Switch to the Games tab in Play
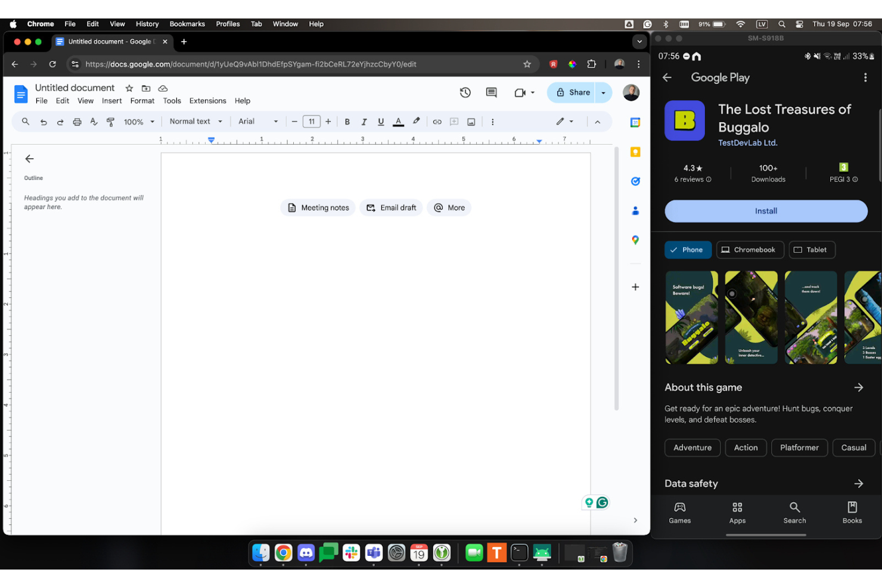Screen dimensions: 882x588 [x=680, y=512]
